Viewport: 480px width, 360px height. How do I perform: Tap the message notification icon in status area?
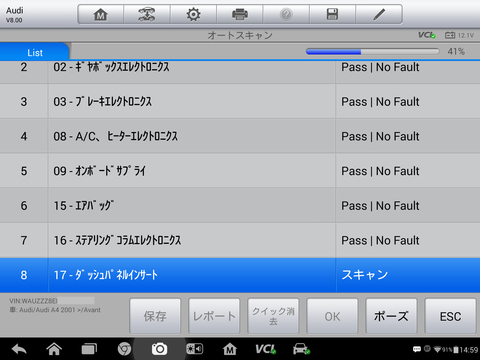click(x=417, y=349)
